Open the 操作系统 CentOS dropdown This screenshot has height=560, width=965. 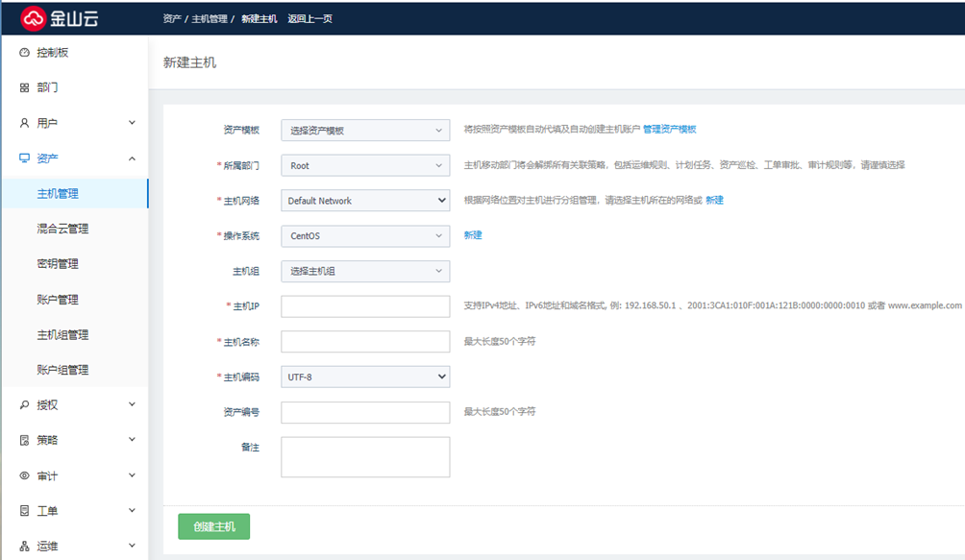[365, 236]
